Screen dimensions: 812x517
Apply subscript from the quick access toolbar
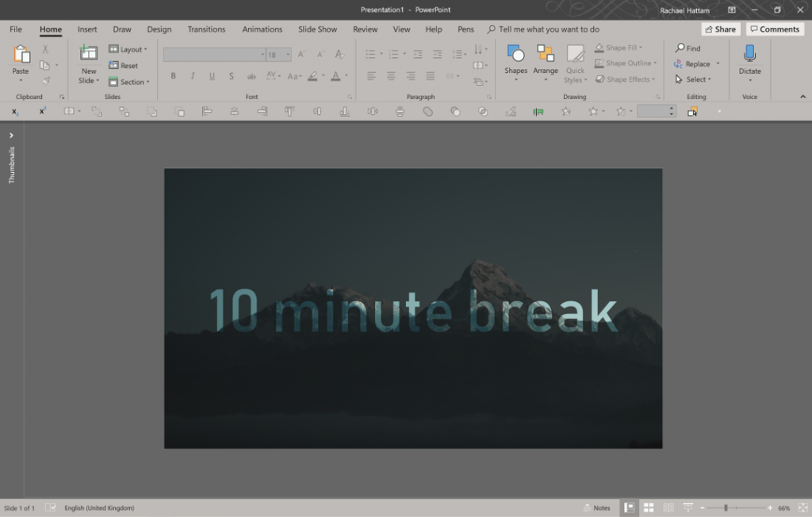pyautogui.click(x=14, y=112)
